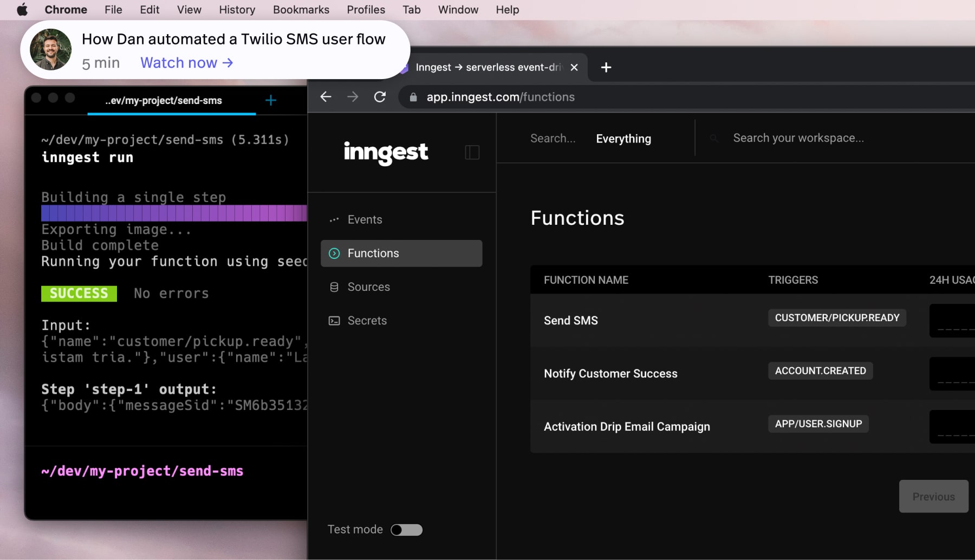Click the Functions sidebar icon
975x560 pixels.
(334, 253)
